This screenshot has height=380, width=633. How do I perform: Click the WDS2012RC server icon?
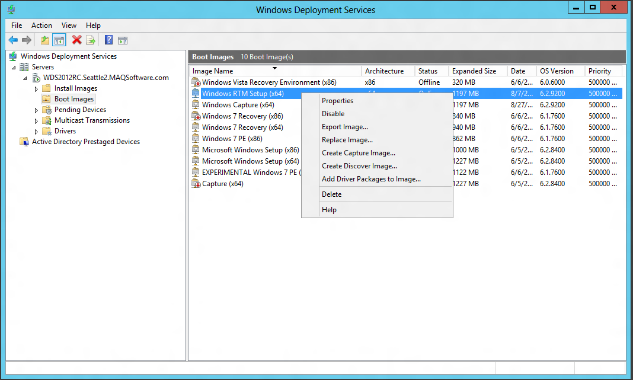coord(36,78)
